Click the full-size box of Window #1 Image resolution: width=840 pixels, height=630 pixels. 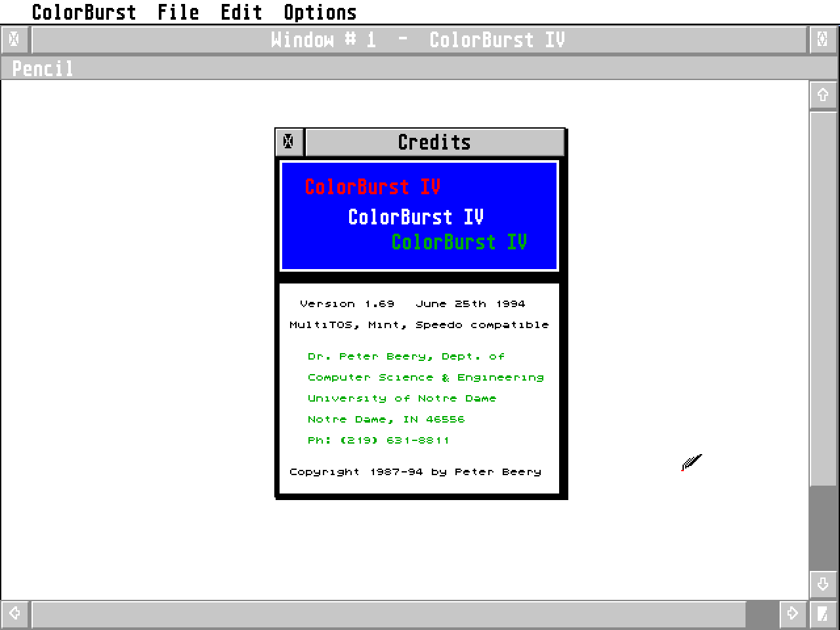coord(823,40)
